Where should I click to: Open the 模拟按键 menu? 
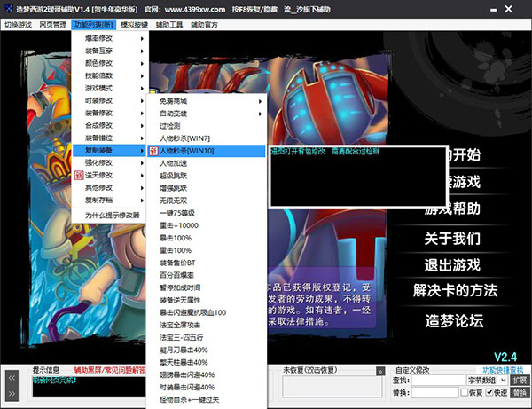[x=135, y=25]
